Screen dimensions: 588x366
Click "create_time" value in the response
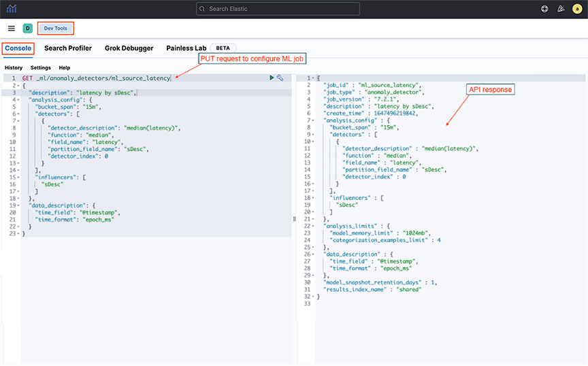click(395, 113)
